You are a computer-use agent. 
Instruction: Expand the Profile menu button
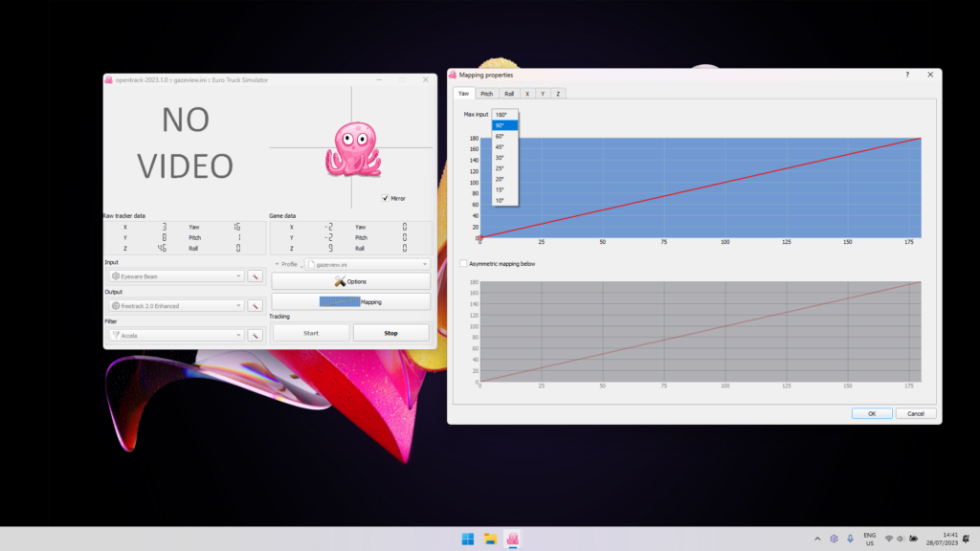point(288,264)
